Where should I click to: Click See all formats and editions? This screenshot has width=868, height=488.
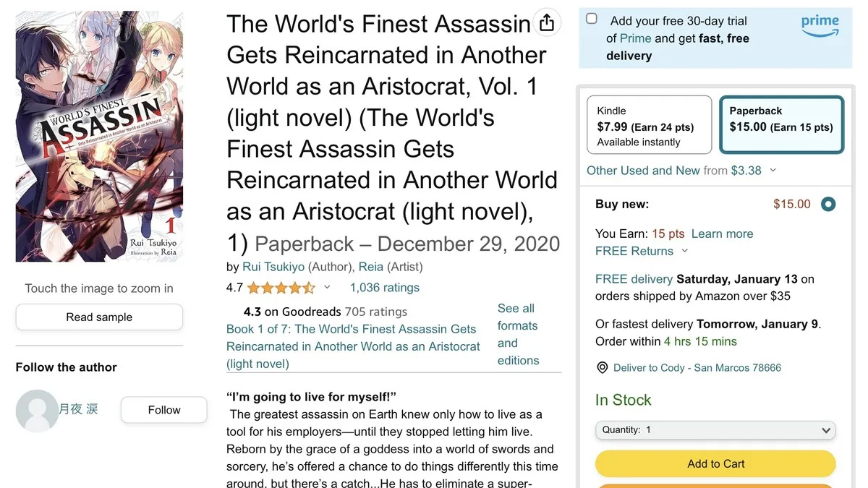(518, 334)
